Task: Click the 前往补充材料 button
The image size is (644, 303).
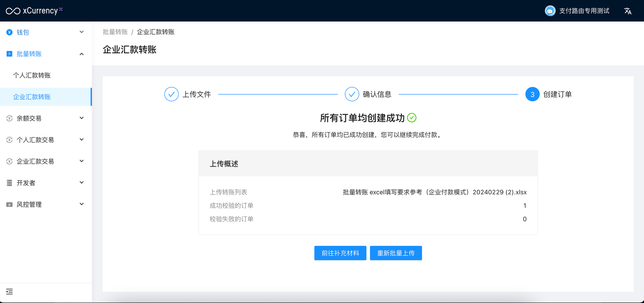Action: click(340, 253)
